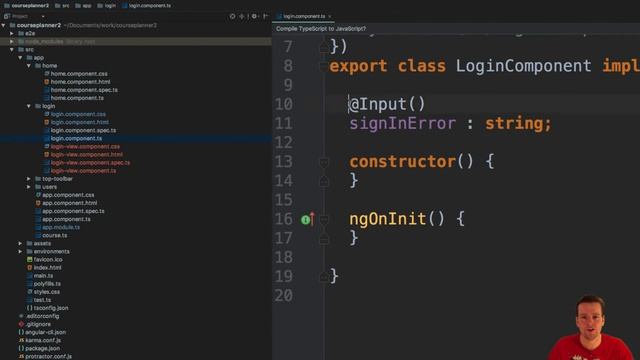Click the app breadcrumb
This screenshot has width=640, height=360.
coord(84,6)
